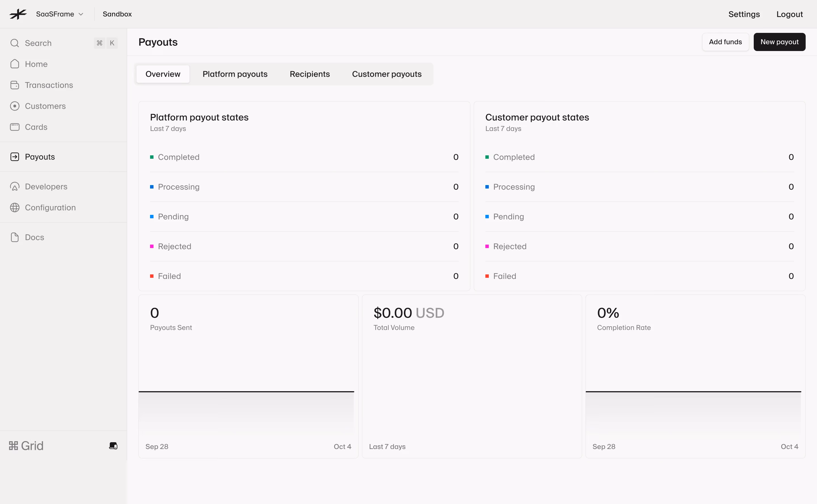Click the Transactions wallet icon
This screenshot has height=504, width=817.
coord(15,85)
